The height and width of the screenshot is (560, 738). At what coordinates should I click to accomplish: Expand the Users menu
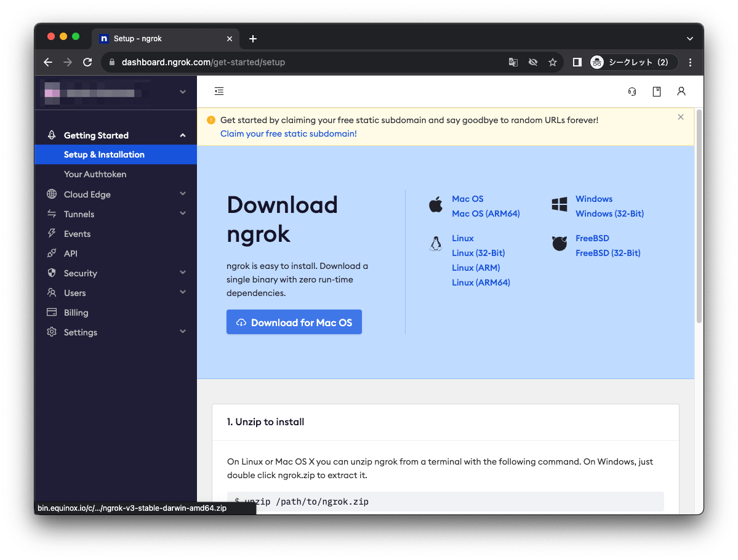click(116, 293)
